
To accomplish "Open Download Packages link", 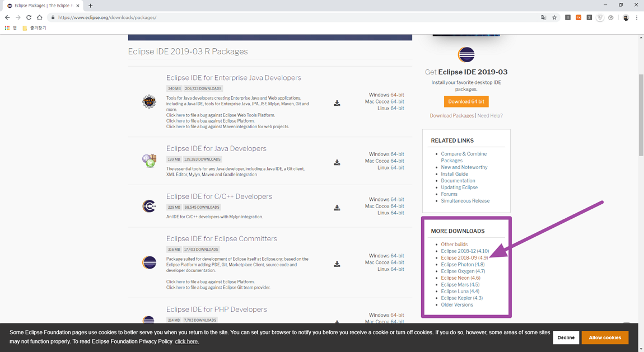I will (452, 116).
